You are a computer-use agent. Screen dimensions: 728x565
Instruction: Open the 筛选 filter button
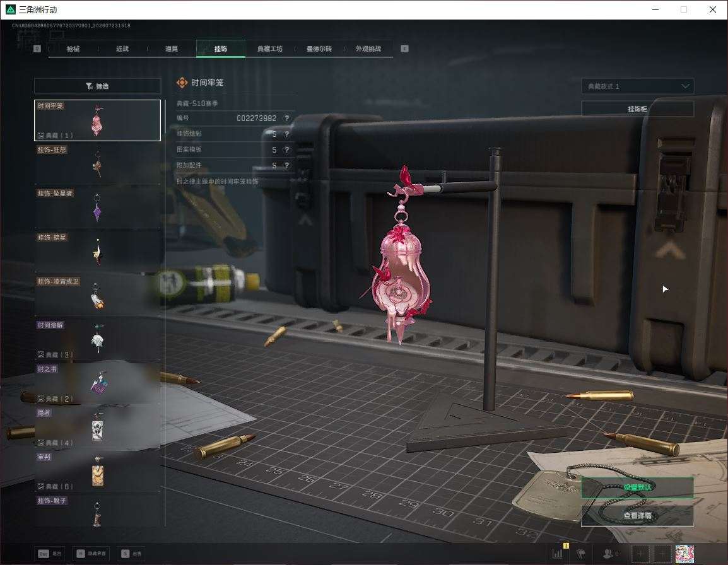click(x=98, y=86)
